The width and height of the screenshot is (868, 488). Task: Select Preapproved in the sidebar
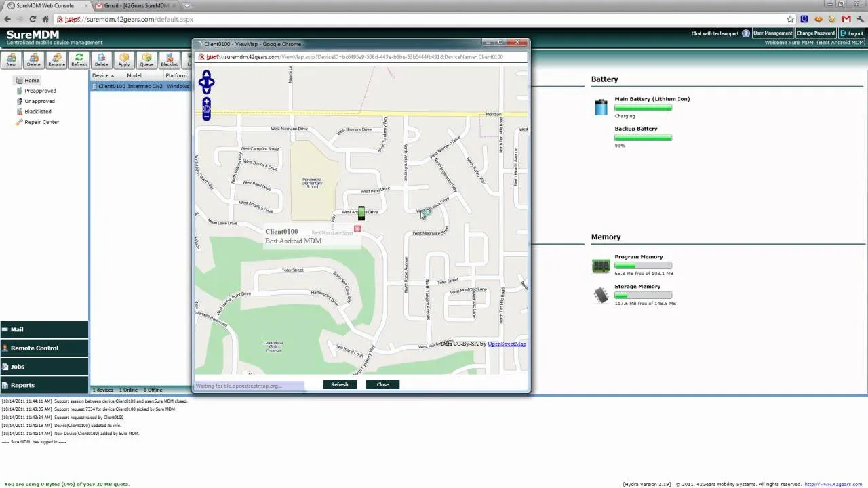[x=40, y=91]
